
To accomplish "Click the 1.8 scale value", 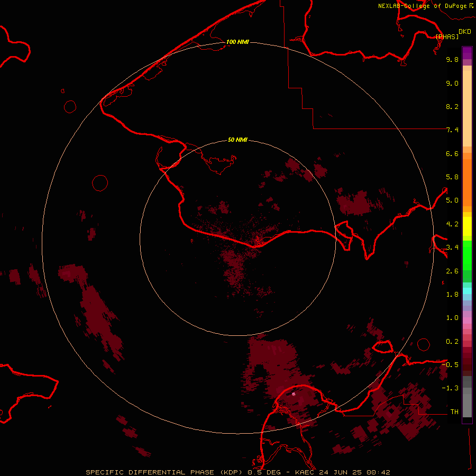I will click(x=452, y=295).
